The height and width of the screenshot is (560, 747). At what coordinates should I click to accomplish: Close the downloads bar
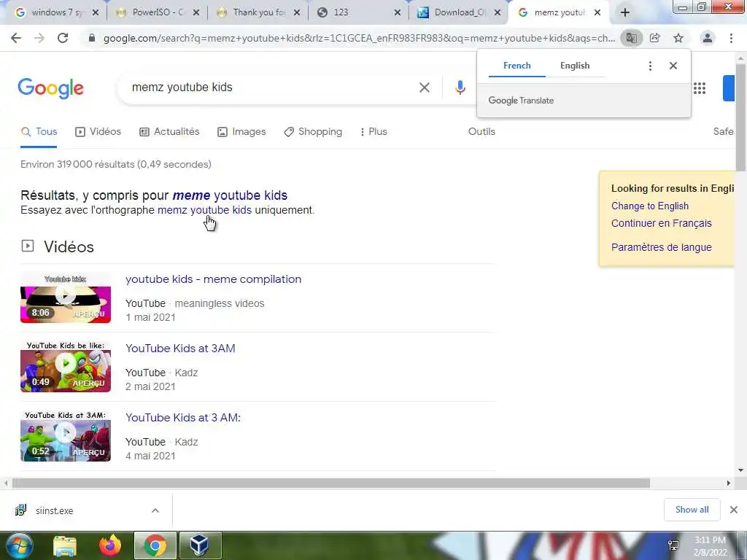click(734, 510)
